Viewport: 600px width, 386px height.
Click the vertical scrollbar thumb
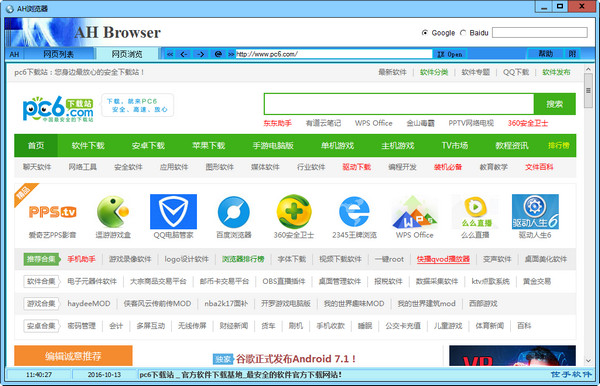588,91
